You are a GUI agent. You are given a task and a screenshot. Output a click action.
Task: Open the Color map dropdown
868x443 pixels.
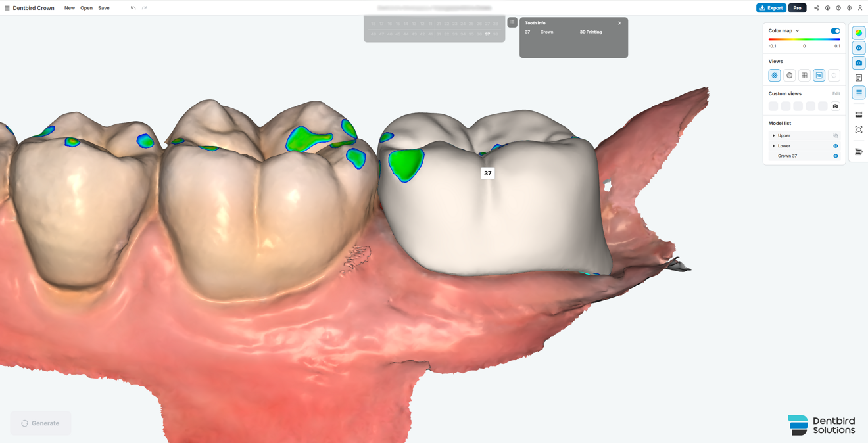point(796,30)
